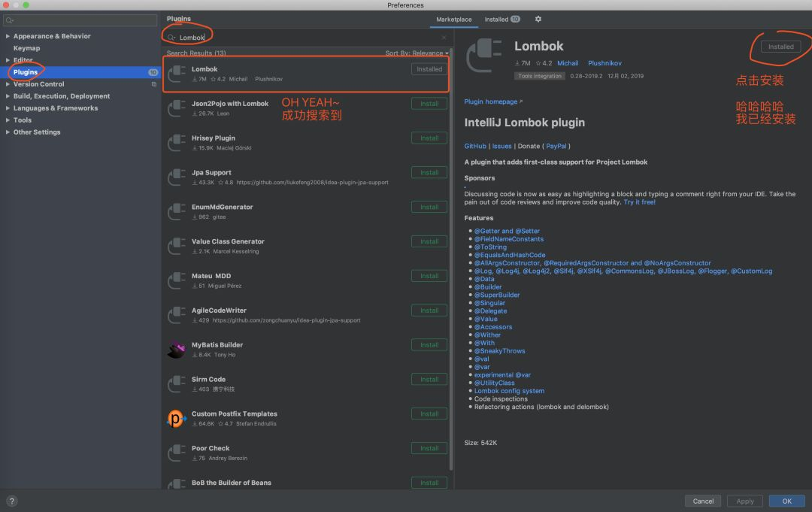The height and width of the screenshot is (512, 812).
Task: Click the Apply button
Action: tap(744, 501)
